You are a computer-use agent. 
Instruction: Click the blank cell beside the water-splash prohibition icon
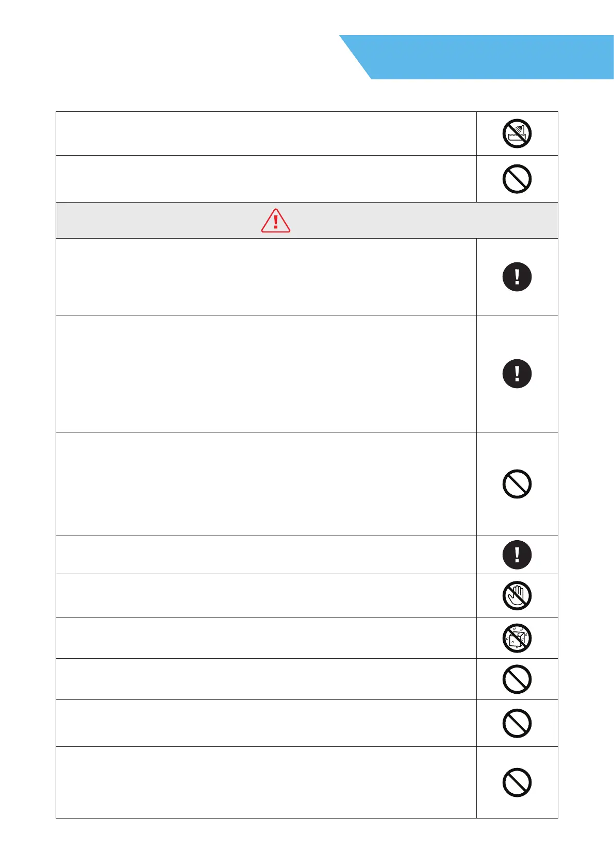pos(266,638)
